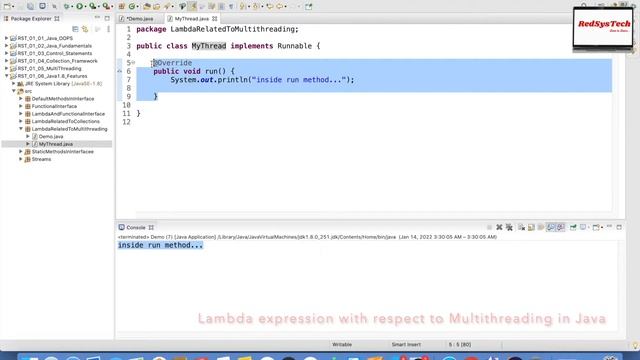Image resolution: width=640 pixels, height=360 pixels.
Task: Switch to the *Demo.java editor tab
Action: pyautogui.click(x=140, y=19)
